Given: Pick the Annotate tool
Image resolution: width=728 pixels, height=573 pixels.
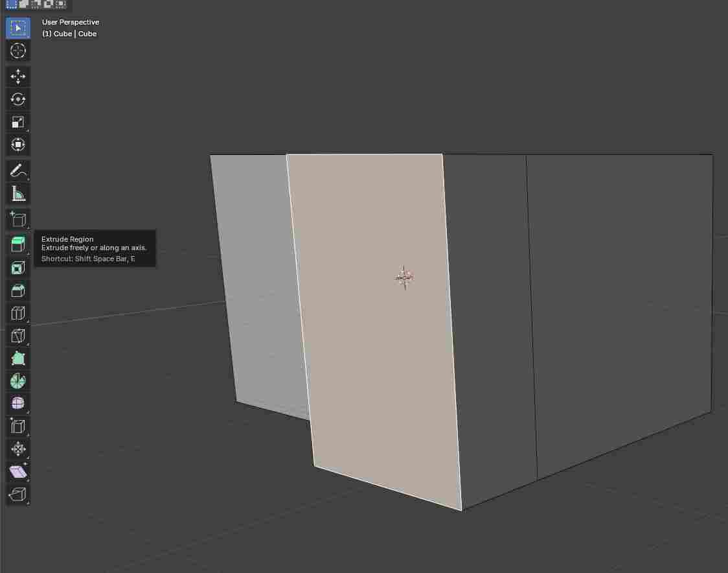Looking at the screenshot, I should click(18, 170).
